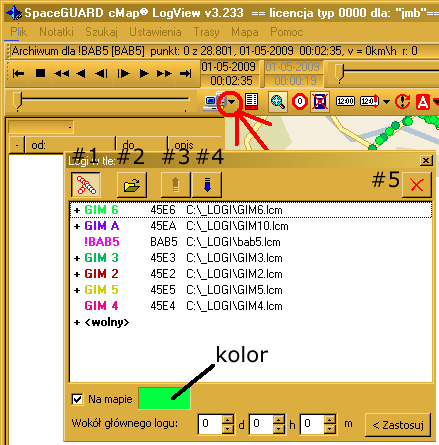The width and height of the screenshot is (439, 445).
Task: Play the log backward with left triangle
Action: pos(81,73)
